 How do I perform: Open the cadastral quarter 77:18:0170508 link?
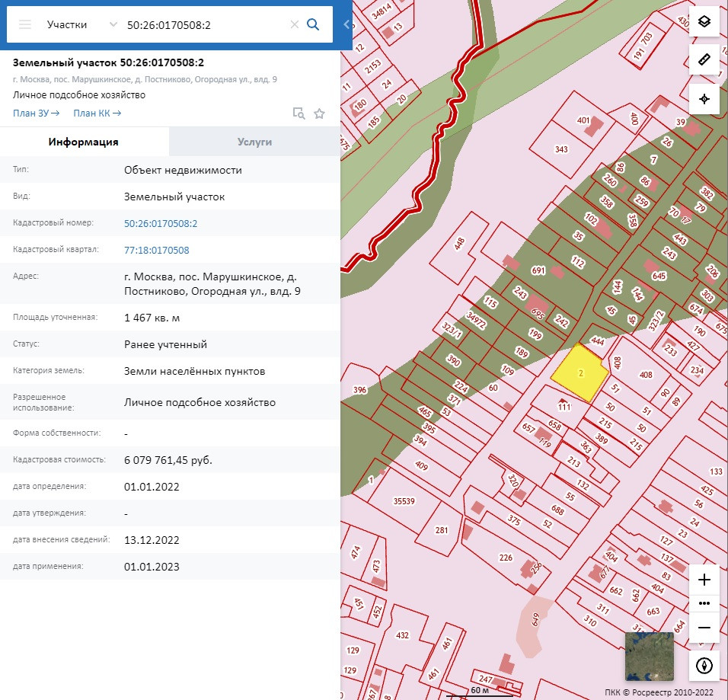[157, 250]
